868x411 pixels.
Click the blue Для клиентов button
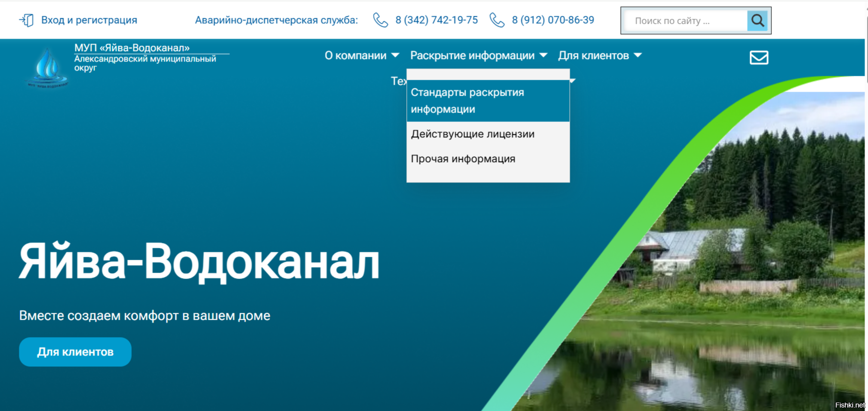(x=75, y=352)
